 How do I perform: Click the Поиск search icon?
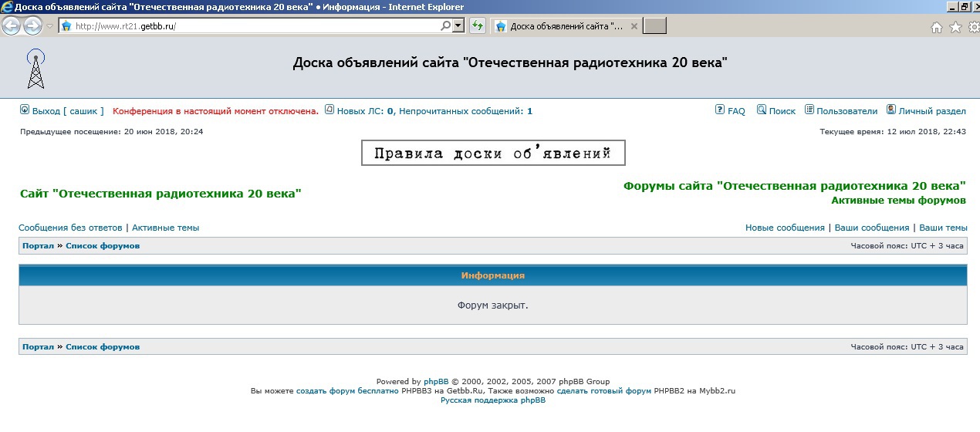762,110
